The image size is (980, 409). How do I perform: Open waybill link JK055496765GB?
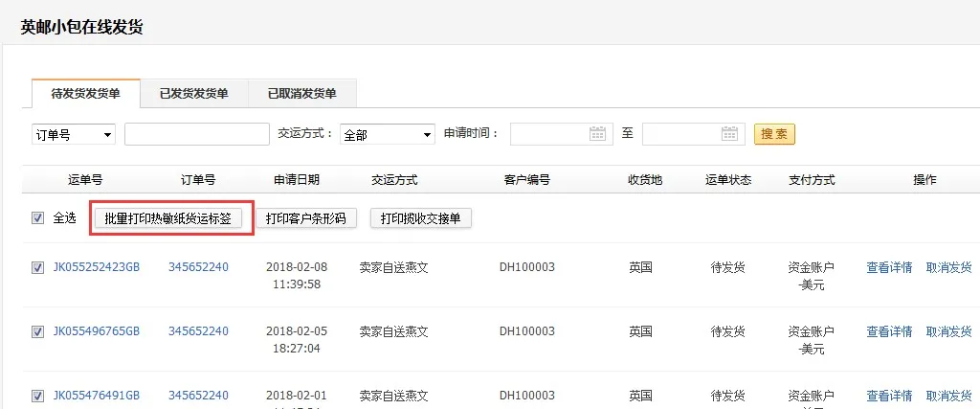[x=97, y=331]
